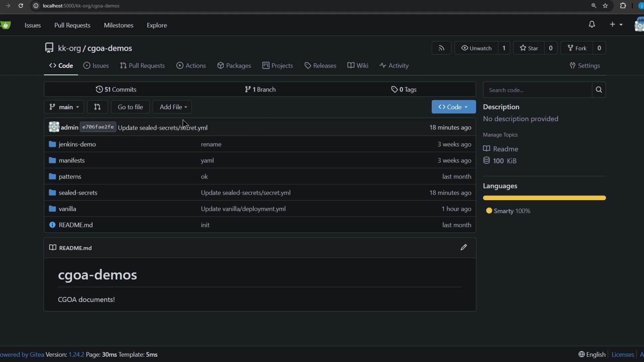Screen dimensions: 644x362
Task: Click the Smarty 100% language entry
Action: click(x=508, y=211)
